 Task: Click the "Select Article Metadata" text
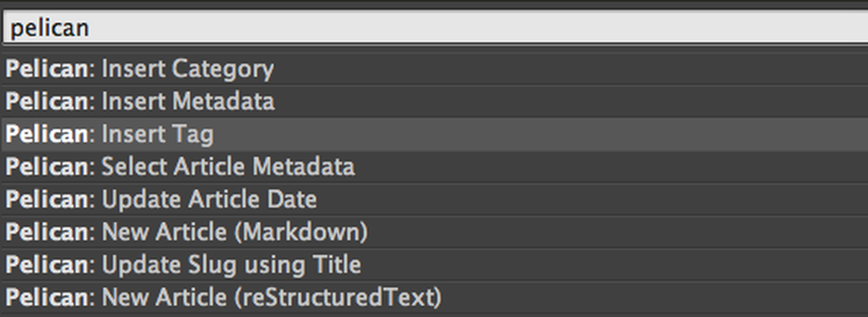pyautogui.click(x=228, y=166)
